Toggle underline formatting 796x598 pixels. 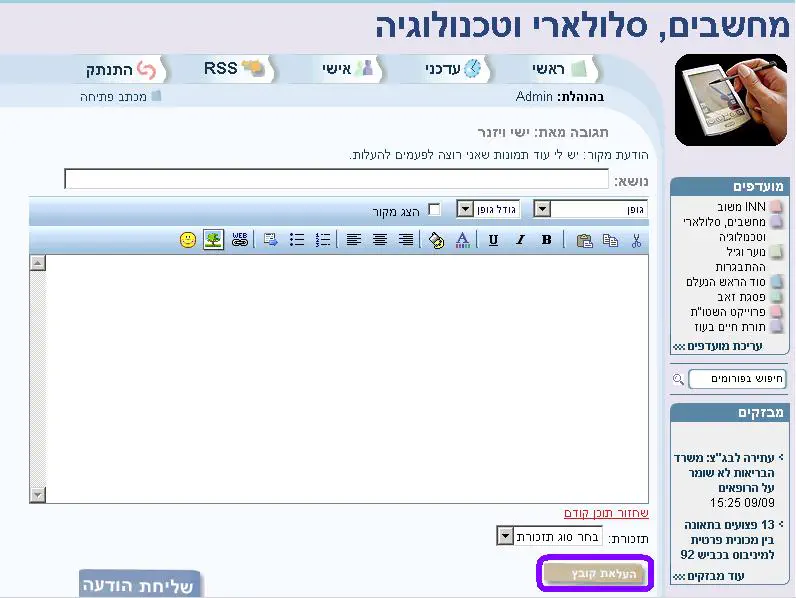pyautogui.click(x=493, y=240)
